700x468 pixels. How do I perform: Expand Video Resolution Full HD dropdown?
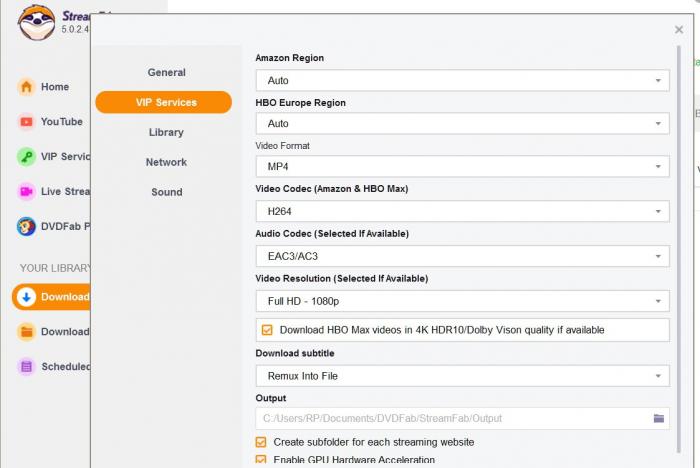coord(462,301)
